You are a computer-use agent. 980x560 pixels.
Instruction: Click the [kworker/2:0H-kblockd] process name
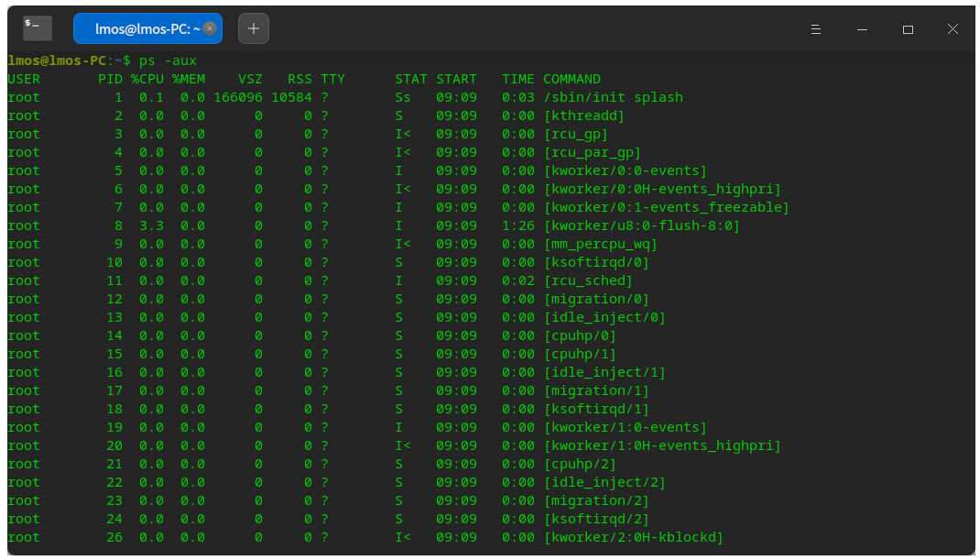point(633,537)
